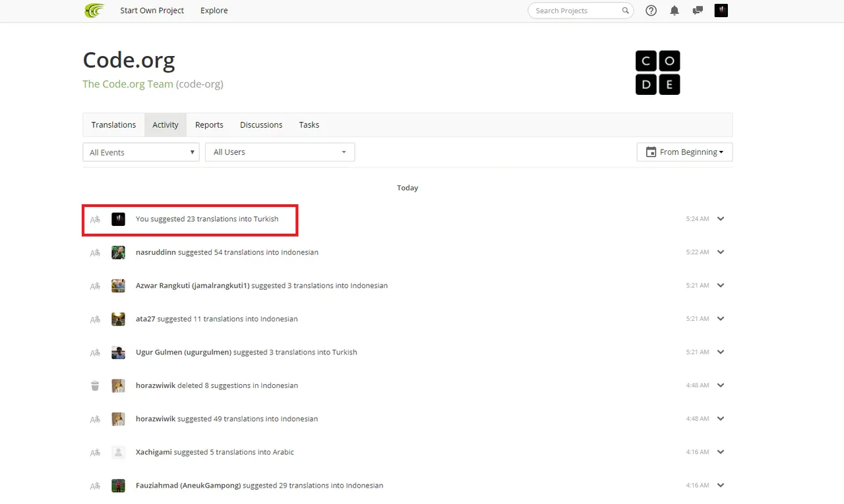Expand Ugur Gulmen's activity entry
This screenshot has height=504, width=844.
721,352
